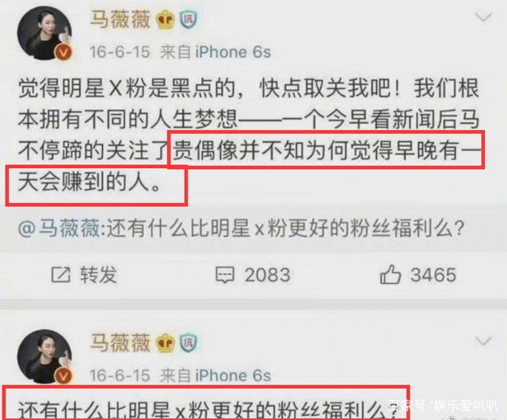Click the crown membership badge on second post
Screen dimensions: 507x420
(166, 343)
